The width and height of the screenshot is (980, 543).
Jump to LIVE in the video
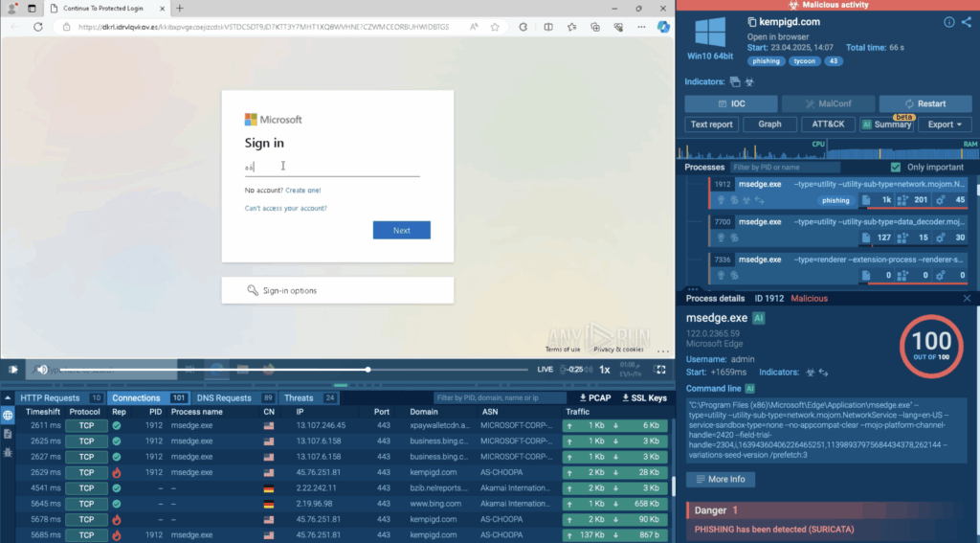[x=545, y=370]
